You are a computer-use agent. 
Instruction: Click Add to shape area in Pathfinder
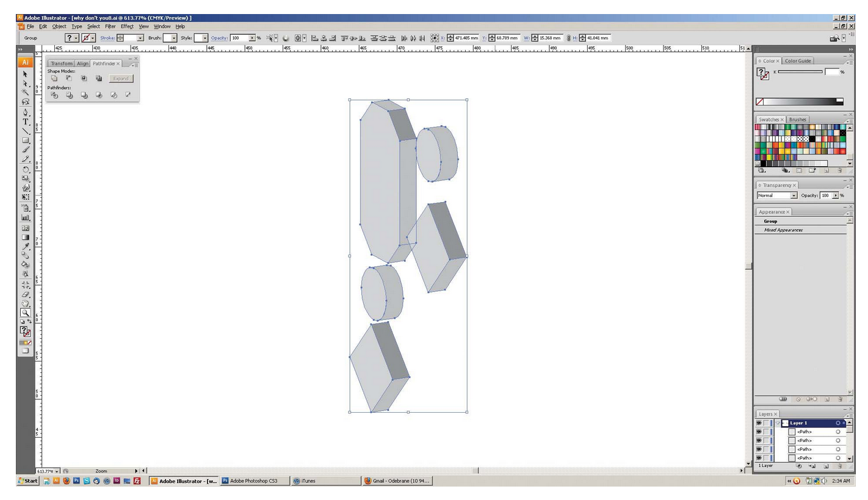click(54, 78)
